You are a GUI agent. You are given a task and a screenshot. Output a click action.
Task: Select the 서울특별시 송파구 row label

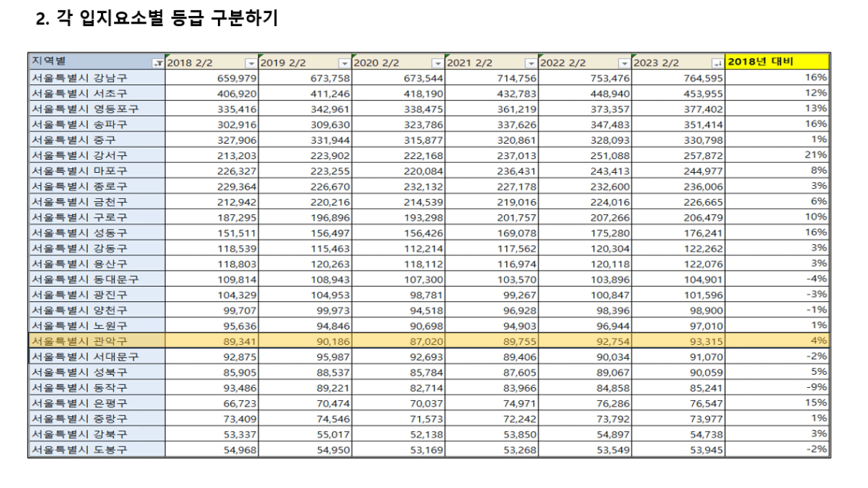pyautogui.click(x=96, y=124)
